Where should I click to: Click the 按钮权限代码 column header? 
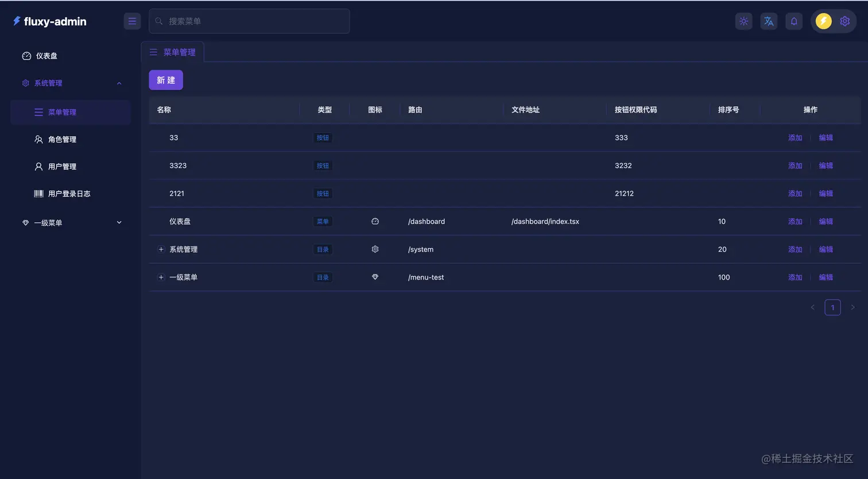pyautogui.click(x=635, y=110)
